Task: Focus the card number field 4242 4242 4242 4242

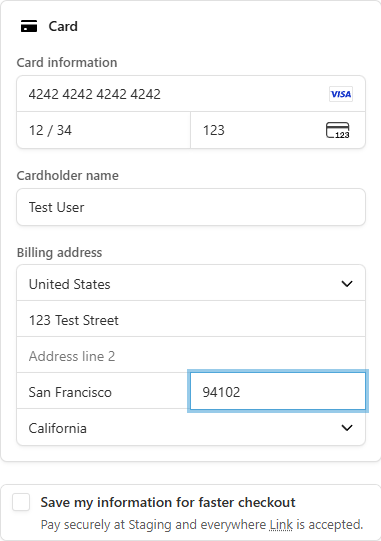Action: [x=191, y=94]
